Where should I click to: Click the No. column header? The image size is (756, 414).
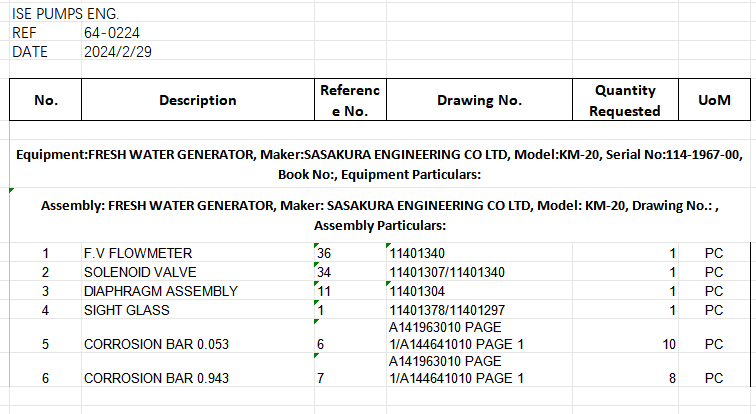pyautogui.click(x=46, y=100)
